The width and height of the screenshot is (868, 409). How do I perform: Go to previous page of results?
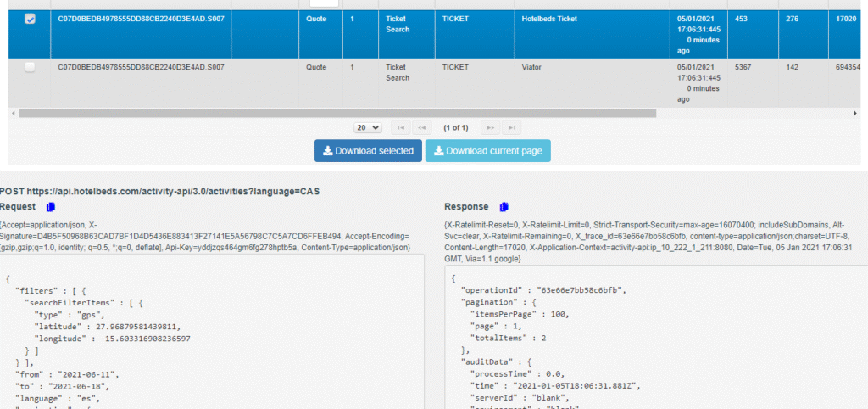tap(421, 127)
